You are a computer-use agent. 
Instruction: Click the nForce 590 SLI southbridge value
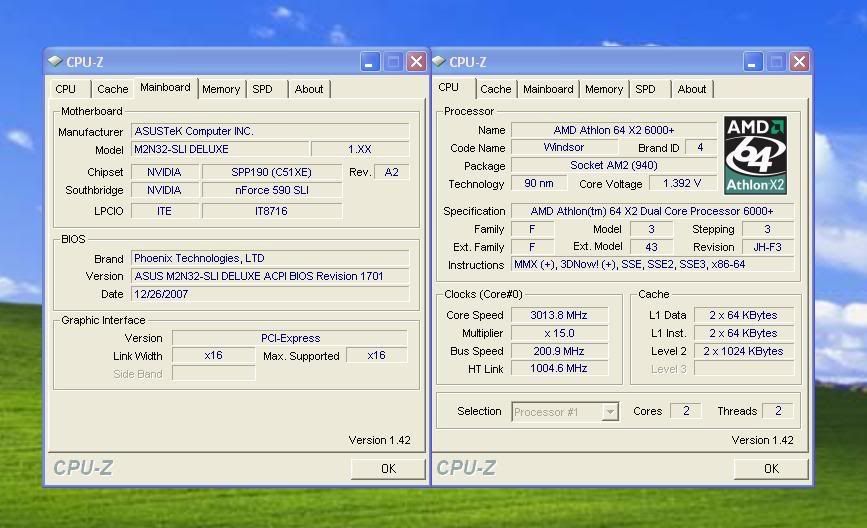coord(271,190)
